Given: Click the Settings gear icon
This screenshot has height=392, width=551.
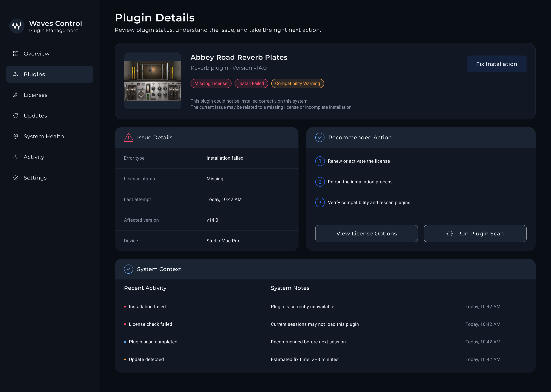Looking at the screenshot, I should [x=16, y=178].
